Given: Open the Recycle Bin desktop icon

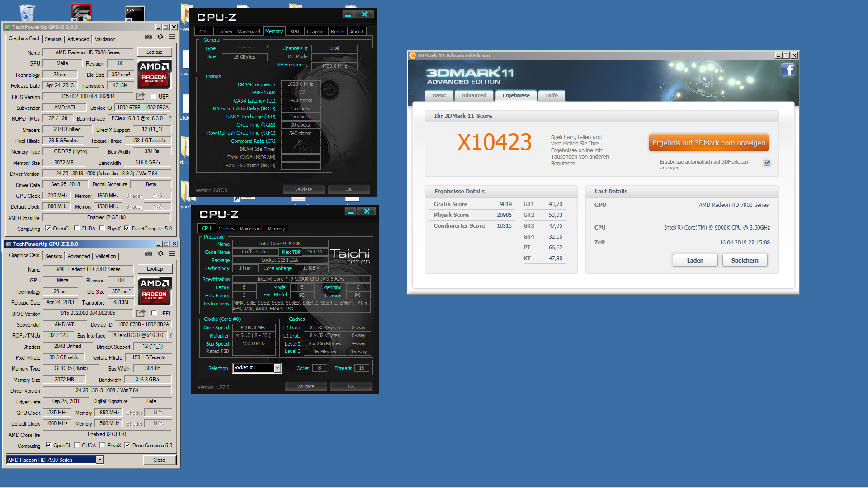Looking at the screenshot, I should 27,12.
